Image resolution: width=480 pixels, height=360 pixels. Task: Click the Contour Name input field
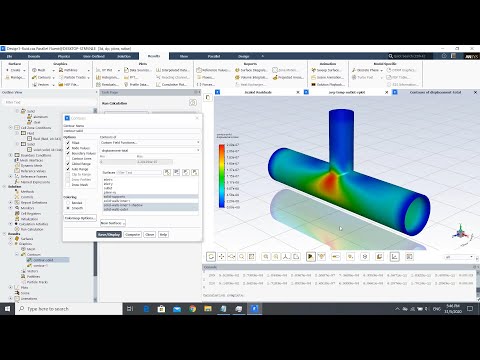[x=132, y=131]
